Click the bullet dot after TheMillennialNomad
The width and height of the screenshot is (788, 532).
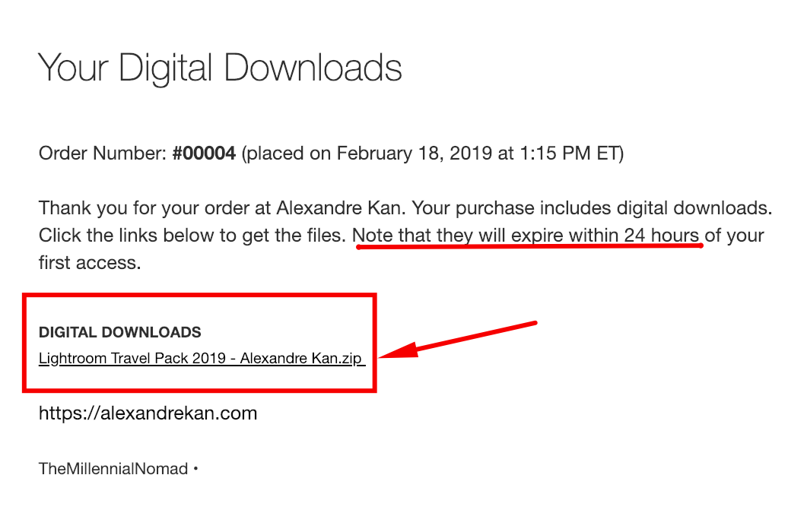pyautogui.click(x=195, y=469)
